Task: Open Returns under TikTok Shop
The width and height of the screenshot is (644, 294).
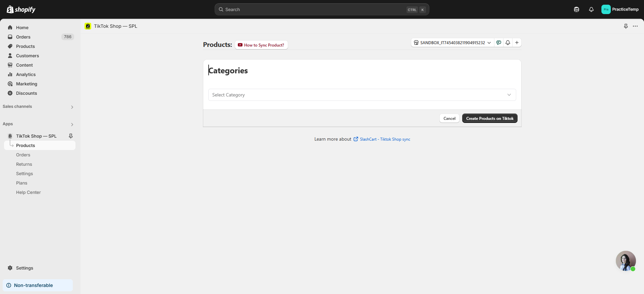Action: [24, 164]
